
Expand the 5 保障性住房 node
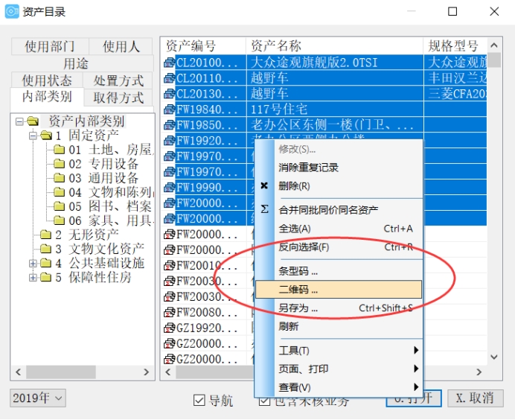[x=33, y=277]
